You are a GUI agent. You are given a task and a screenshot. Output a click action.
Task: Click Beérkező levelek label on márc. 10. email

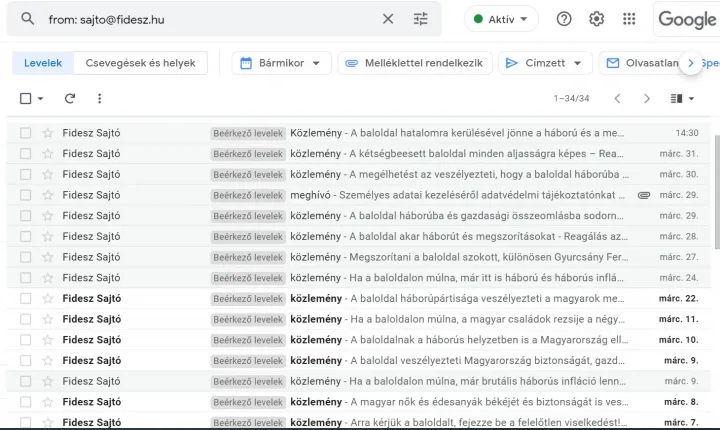click(x=248, y=340)
